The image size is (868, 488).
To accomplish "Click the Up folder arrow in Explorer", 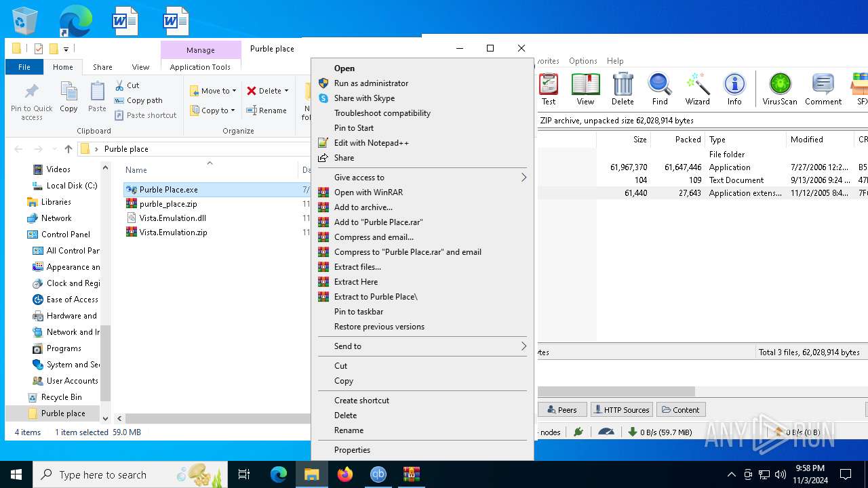I will click(68, 149).
